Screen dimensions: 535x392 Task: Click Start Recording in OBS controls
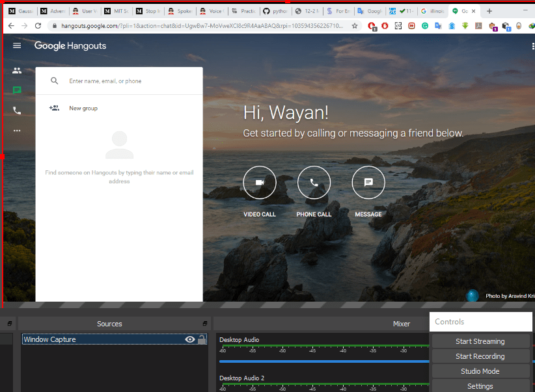[x=480, y=356]
